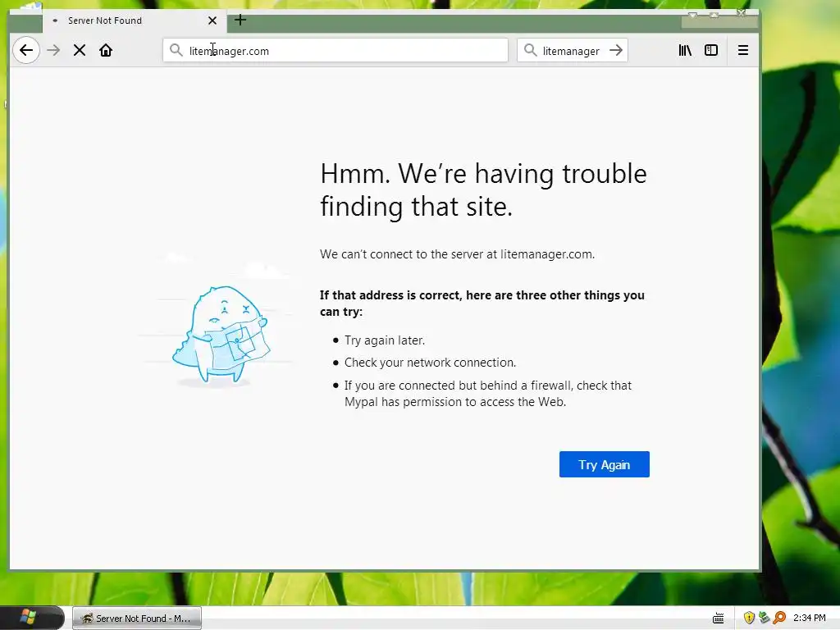
Task: Open the on-screen keyboard tray icon
Action: [719, 619]
